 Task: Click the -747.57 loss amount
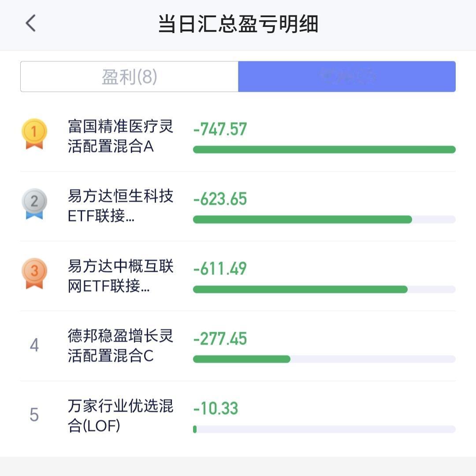coord(220,129)
